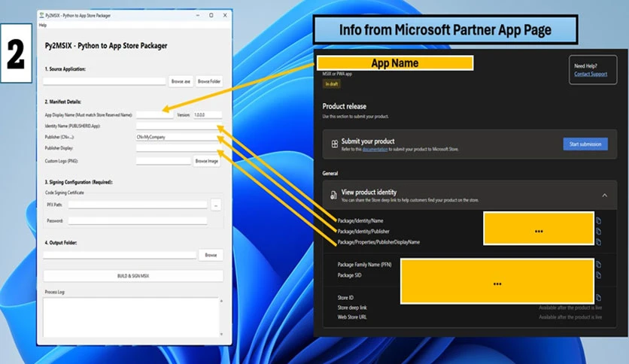
Task: Click the Process Log scrollbar up arrow
Action: 221,301
